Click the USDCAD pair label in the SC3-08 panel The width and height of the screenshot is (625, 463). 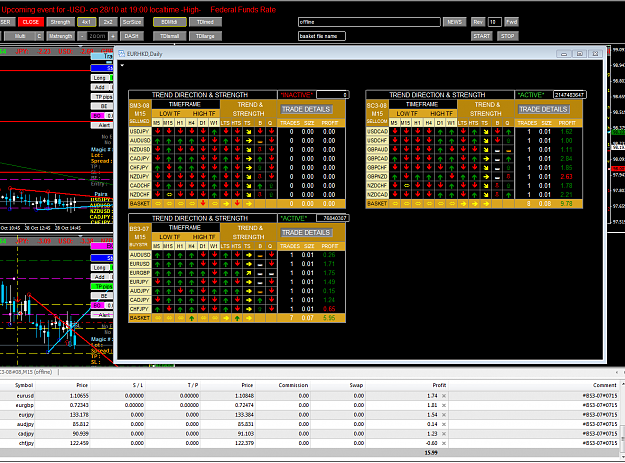[377, 131]
